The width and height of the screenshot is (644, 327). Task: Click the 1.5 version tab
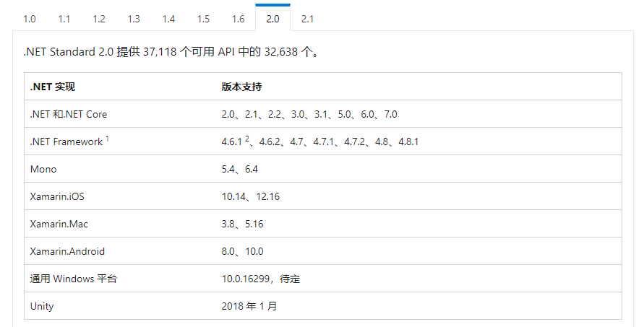pos(203,19)
